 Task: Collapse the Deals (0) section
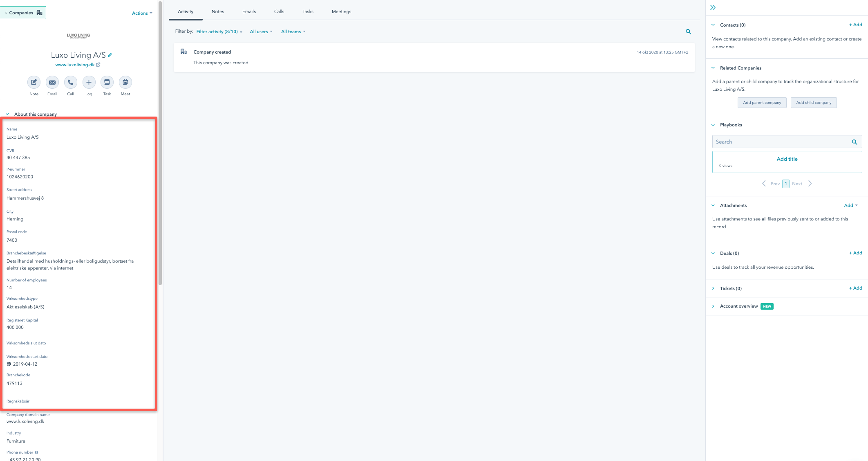[713, 253]
